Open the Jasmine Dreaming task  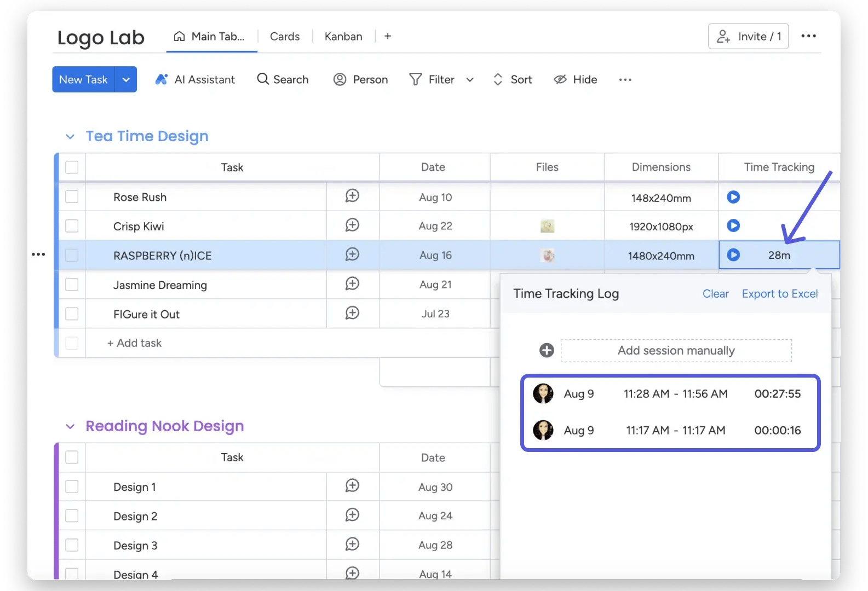pos(160,285)
